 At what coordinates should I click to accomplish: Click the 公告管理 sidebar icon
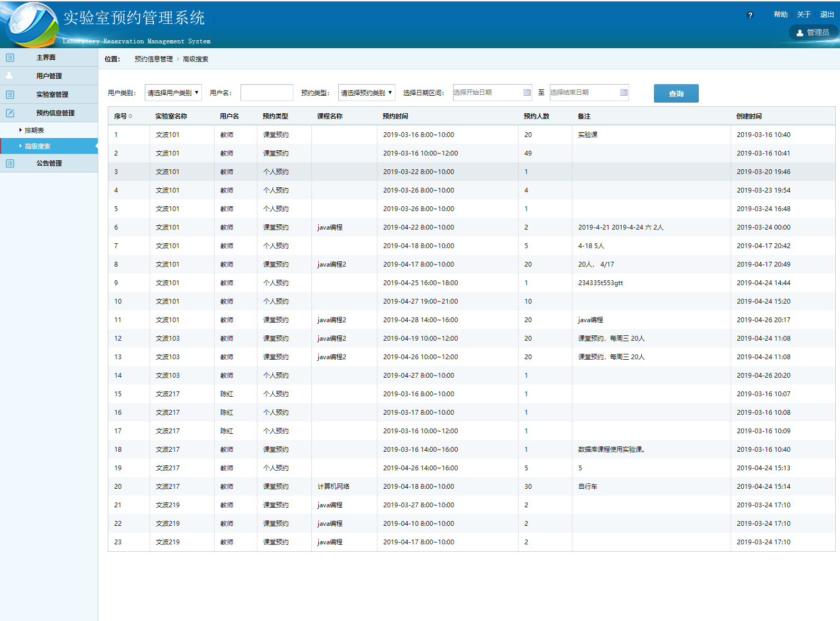pyautogui.click(x=10, y=163)
